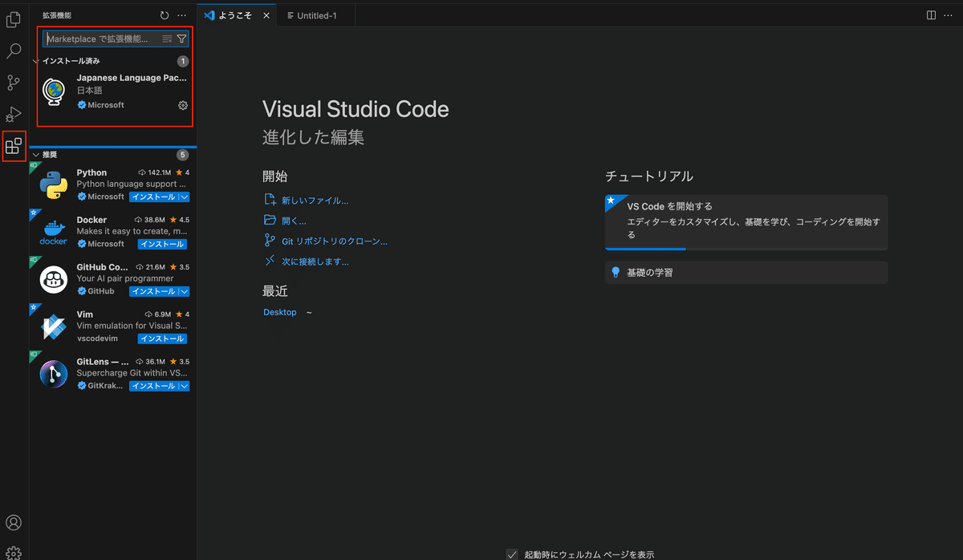This screenshot has height=560, width=963.
Task: Install the Python extension
Action: click(x=153, y=197)
